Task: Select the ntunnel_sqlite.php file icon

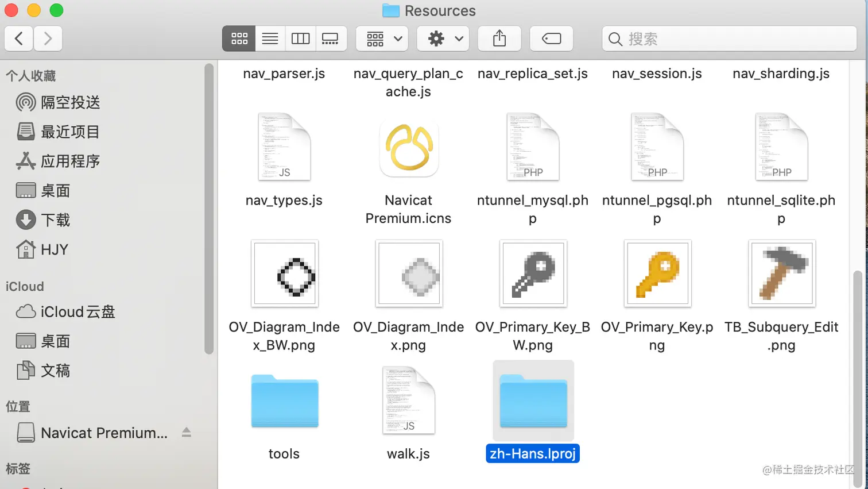Action: tap(781, 147)
